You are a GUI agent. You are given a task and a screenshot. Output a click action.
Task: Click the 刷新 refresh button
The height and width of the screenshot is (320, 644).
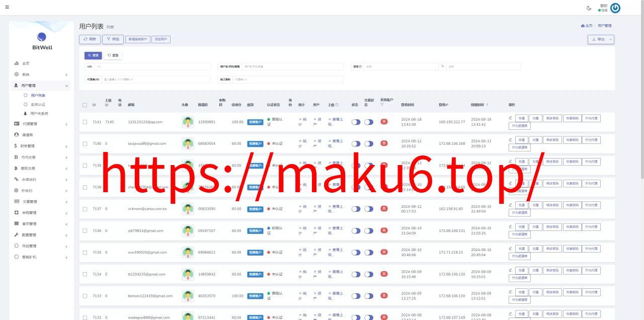tap(90, 39)
